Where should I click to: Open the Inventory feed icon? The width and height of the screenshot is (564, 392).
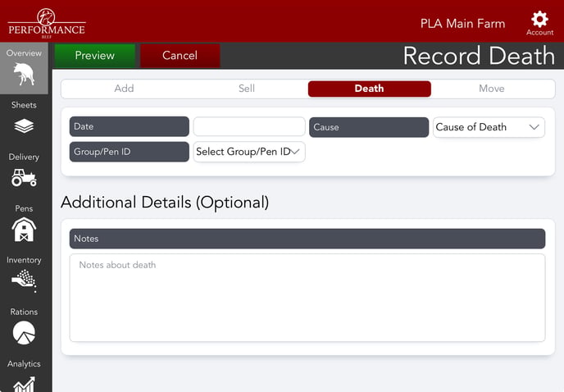click(x=25, y=281)
